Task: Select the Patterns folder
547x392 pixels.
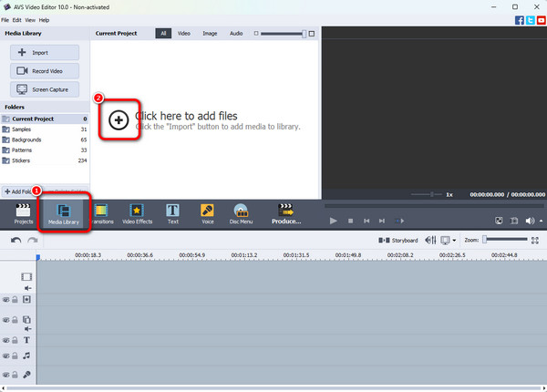Action: [x=45, y=150]
